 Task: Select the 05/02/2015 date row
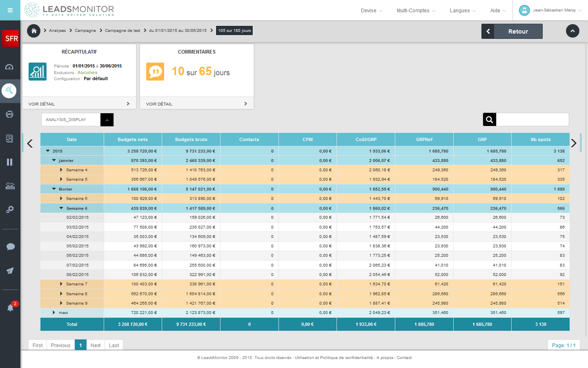305,246
